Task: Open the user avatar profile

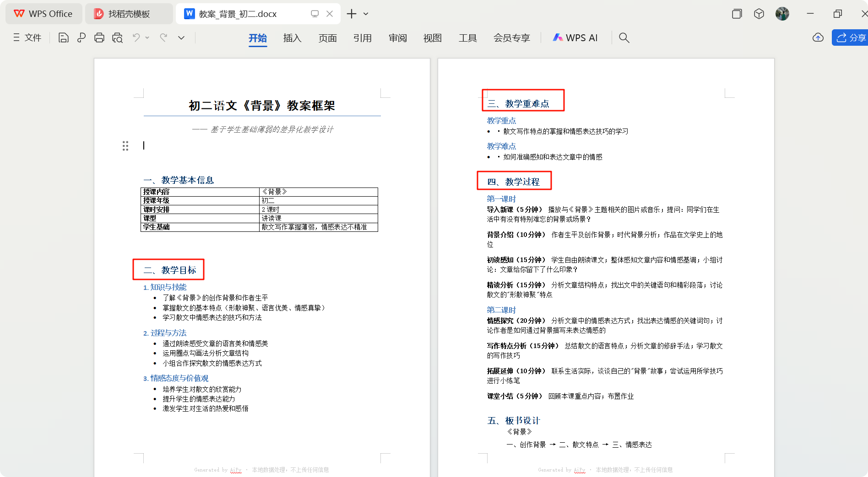Action: pos(782,14)
